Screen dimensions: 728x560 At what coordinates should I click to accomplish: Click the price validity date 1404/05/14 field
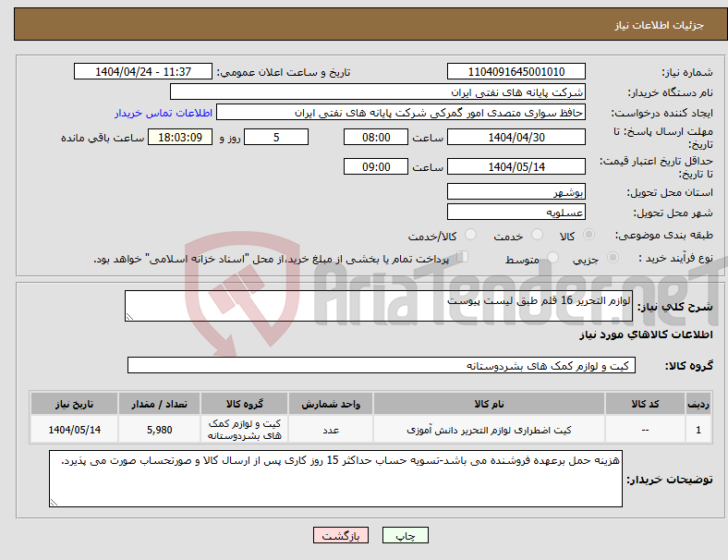tap(516, 166)
